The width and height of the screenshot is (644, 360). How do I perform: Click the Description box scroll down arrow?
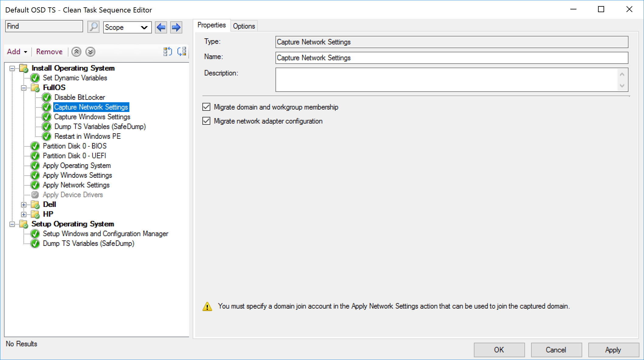tap(622, 86)
